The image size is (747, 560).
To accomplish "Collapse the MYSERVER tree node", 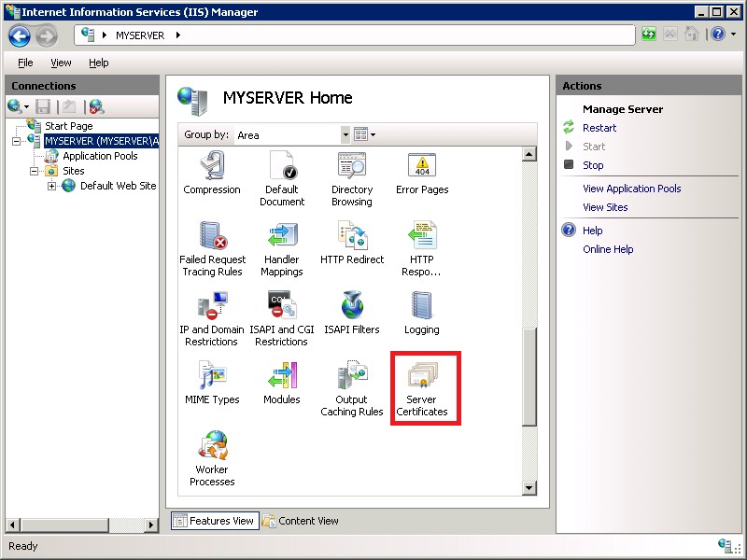I will pyautogui.click(x=16, y=142).
